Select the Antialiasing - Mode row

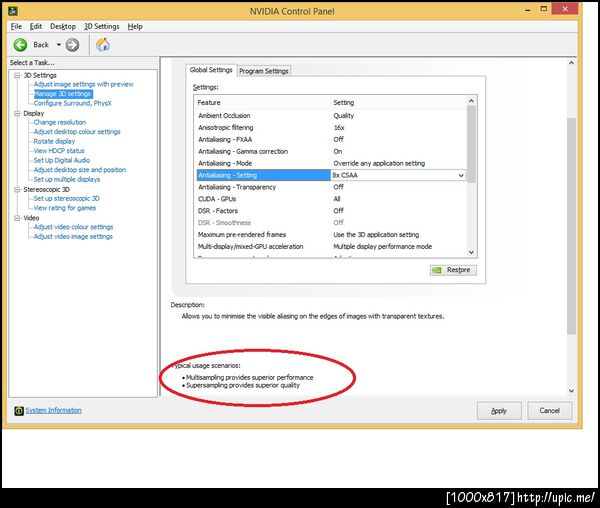pyautogui.click(x=331, y=163)
